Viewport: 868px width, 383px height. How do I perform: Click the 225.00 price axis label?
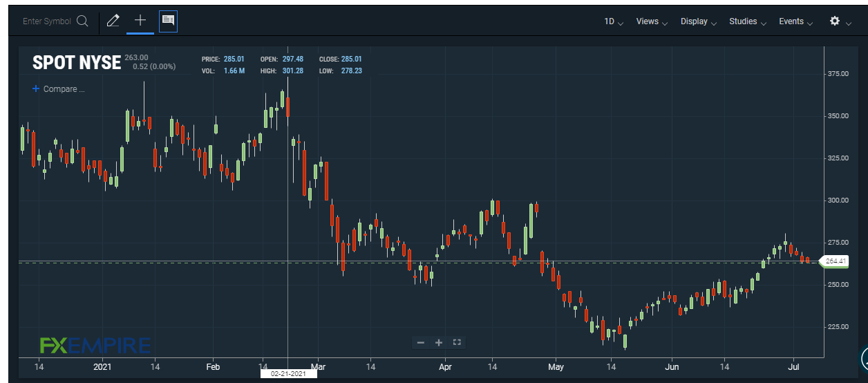pyautogui.click(x=838, y=326)
